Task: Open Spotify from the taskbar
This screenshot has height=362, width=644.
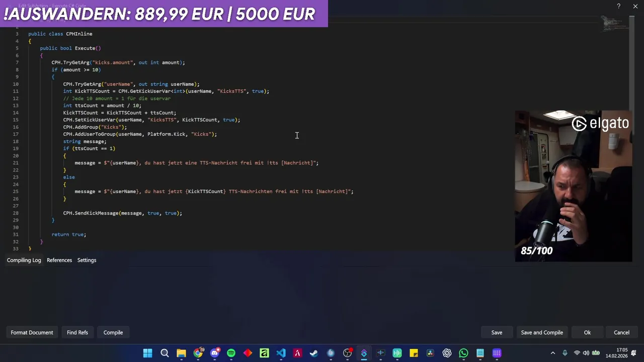Action: point(231,353)
